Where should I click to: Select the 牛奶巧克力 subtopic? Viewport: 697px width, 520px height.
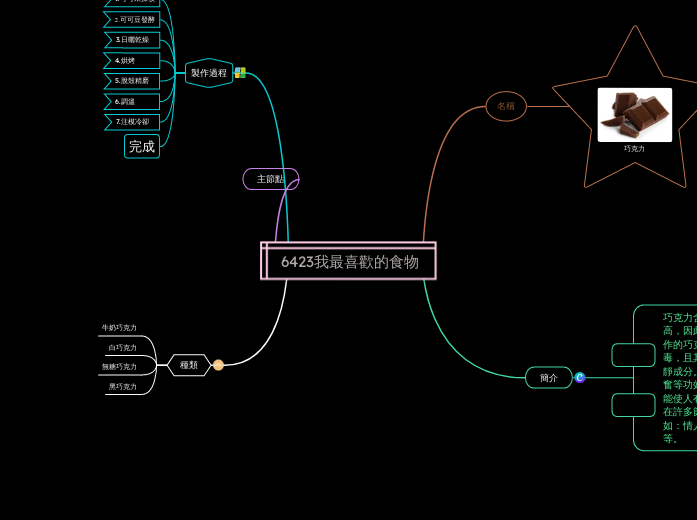[119, 328]
